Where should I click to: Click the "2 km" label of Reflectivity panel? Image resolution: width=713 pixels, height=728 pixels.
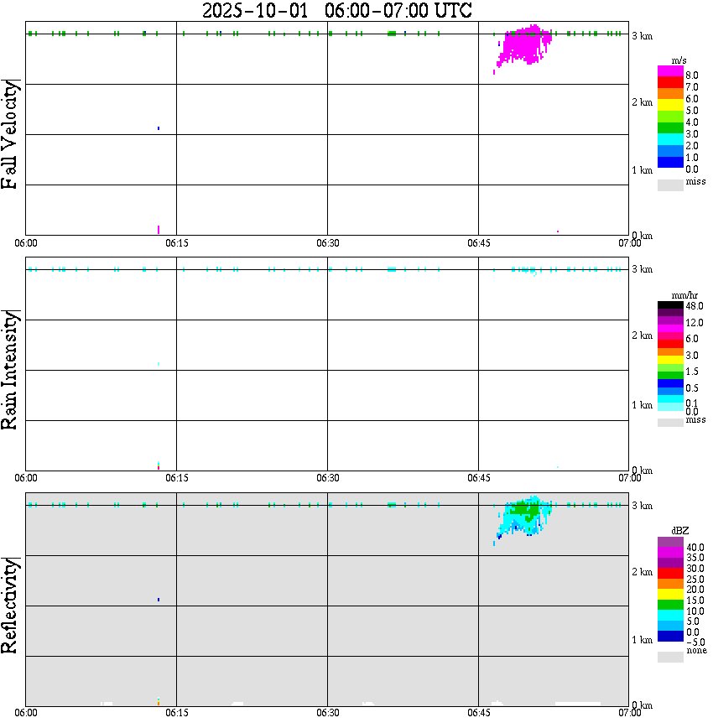coord(642,572)
